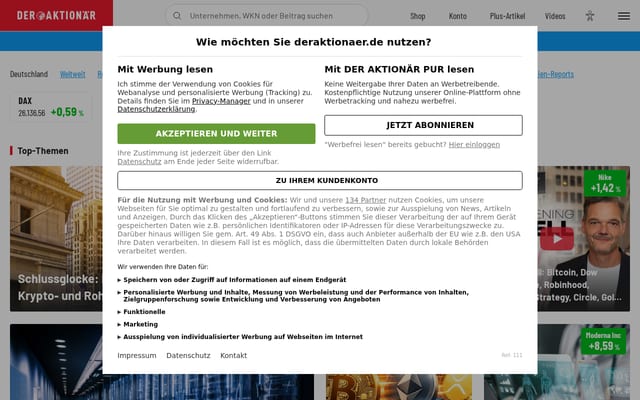Open Datenschutz link under accept button

139,161
